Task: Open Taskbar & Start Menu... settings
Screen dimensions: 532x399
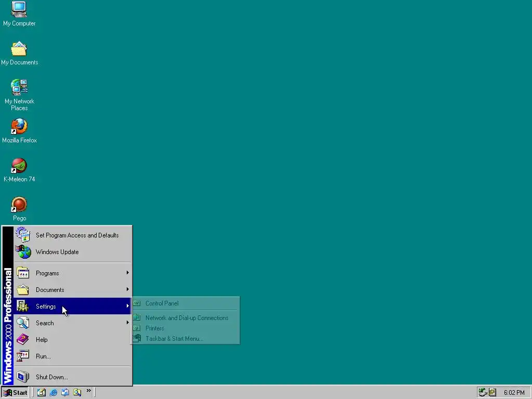Action: tap(185, 339)
